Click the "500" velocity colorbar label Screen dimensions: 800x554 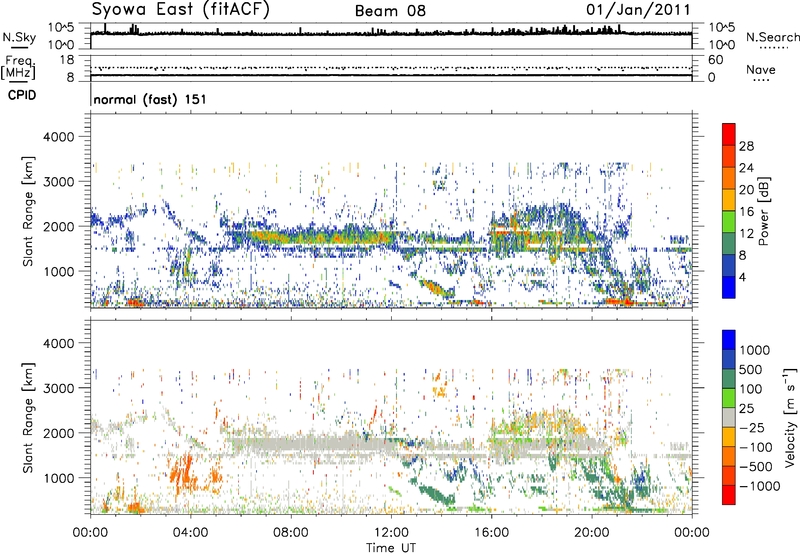coord(751,370)
